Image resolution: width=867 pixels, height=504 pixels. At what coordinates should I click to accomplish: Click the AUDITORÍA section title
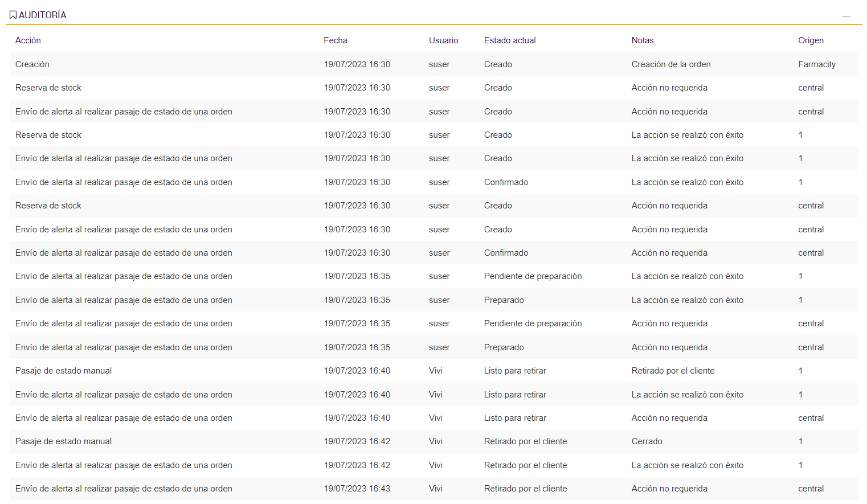click(x=43, y=15)
